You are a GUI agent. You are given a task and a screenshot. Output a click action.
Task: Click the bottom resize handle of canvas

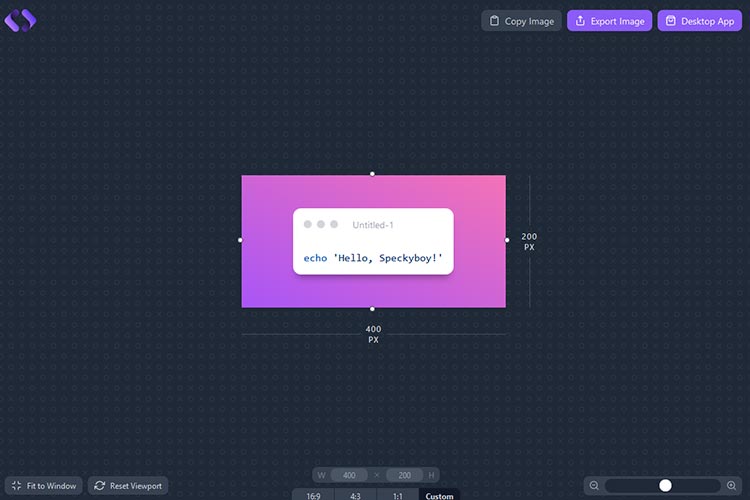373,309
